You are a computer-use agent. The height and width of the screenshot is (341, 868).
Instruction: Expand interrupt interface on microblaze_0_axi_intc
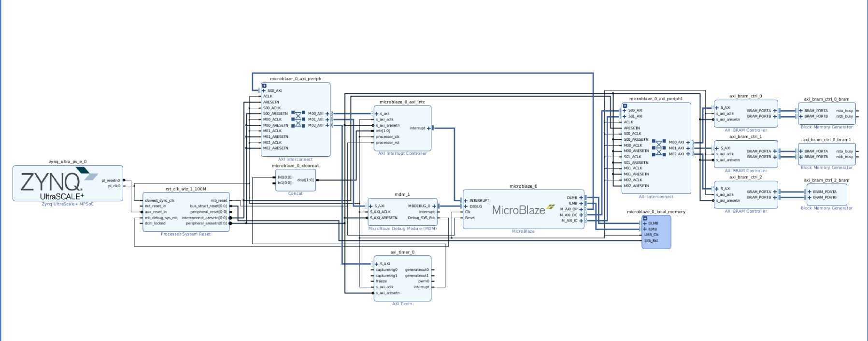429,128
